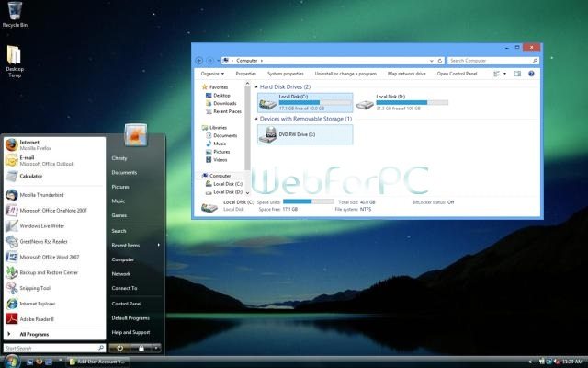Click the Start menu power button
The width and height of the screenshot is (588, 368).
119,348
